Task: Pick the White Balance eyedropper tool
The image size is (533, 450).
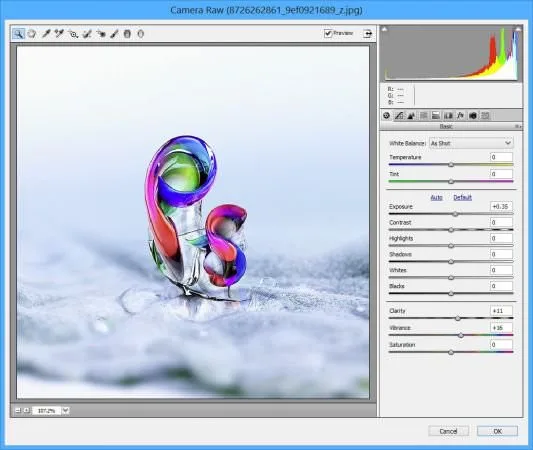Action: click(46, 34)
